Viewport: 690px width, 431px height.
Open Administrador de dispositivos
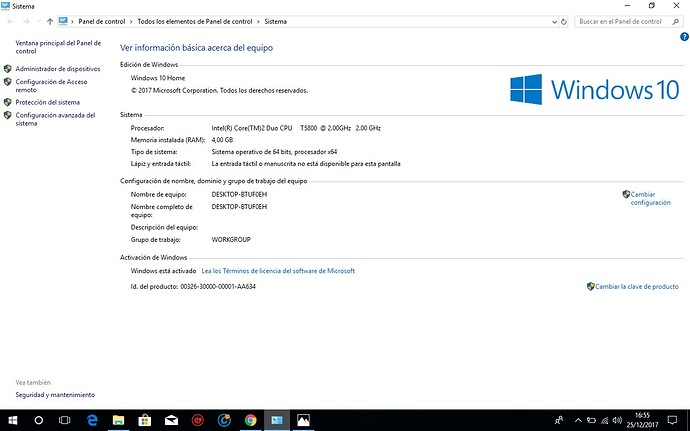[58, 69]
